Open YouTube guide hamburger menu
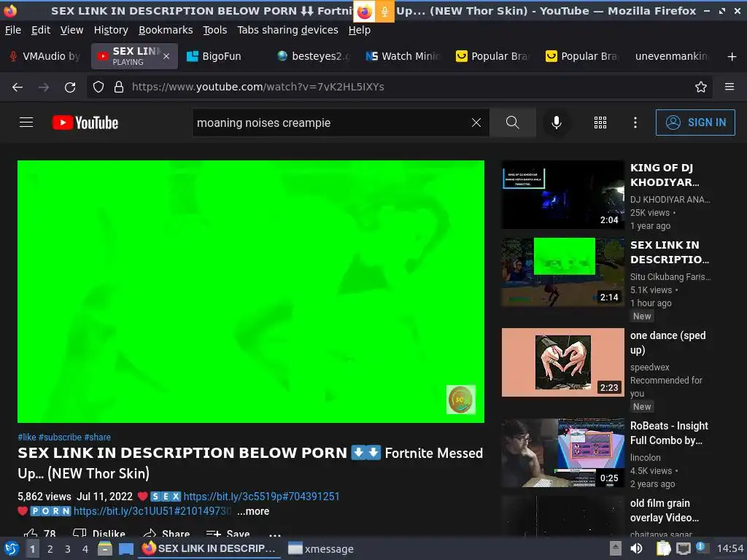Image resolution: width=747 pixels, height=560 pixels. (26, 122)
